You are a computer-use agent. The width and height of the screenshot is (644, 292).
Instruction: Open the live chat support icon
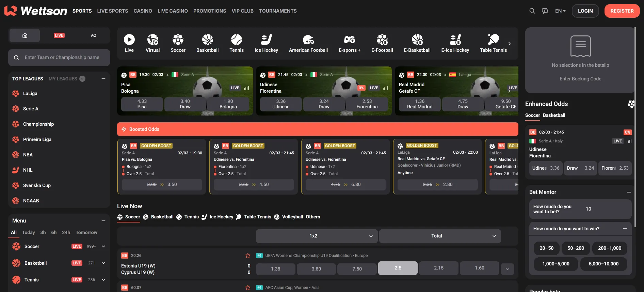click(x=545, y=11)
